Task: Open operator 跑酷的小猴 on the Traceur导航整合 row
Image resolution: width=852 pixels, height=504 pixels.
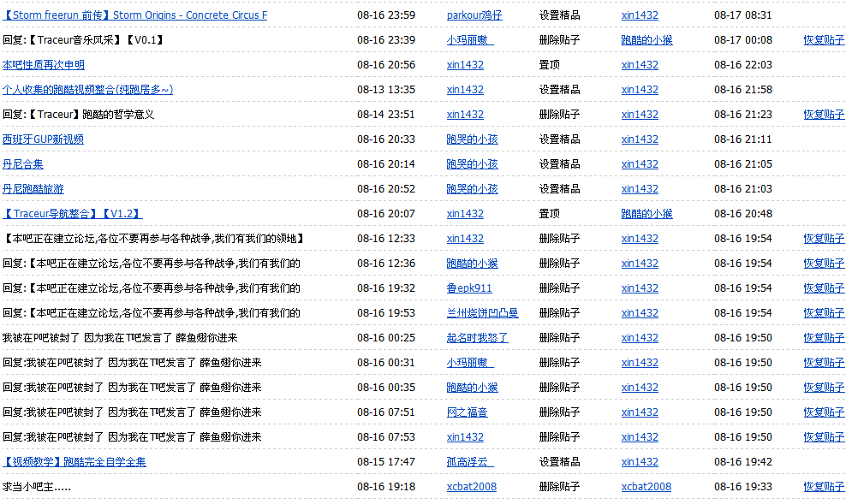Action: [646, 214]
